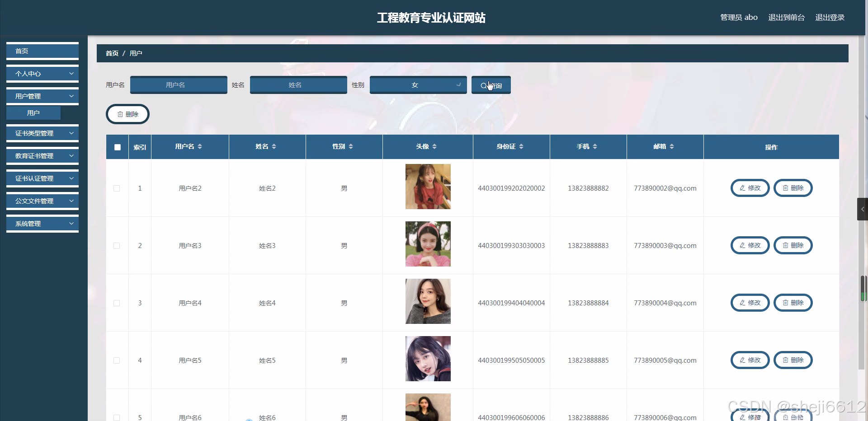The image size is (868, 421).
Task: Select the 用户 submenu item
Action: click(33, 113)
